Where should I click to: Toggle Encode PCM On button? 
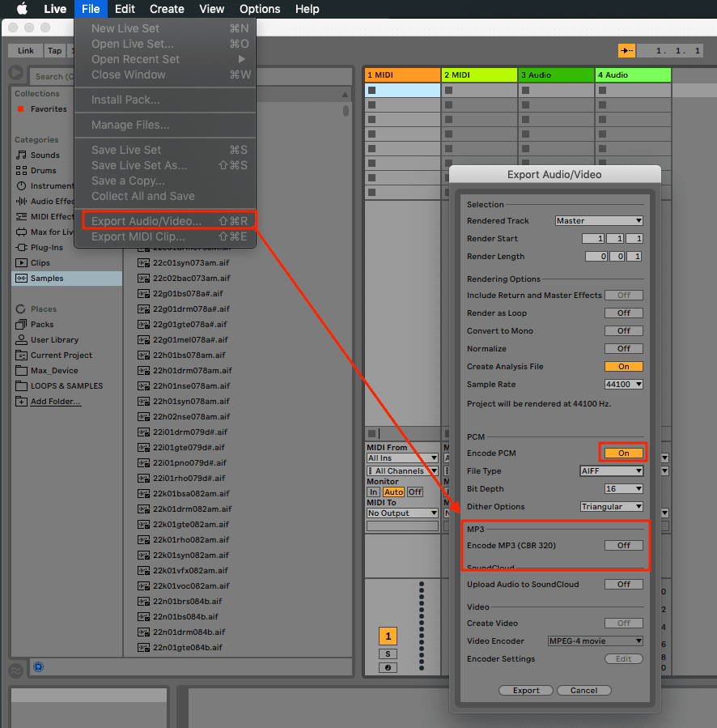pos(624,453)
